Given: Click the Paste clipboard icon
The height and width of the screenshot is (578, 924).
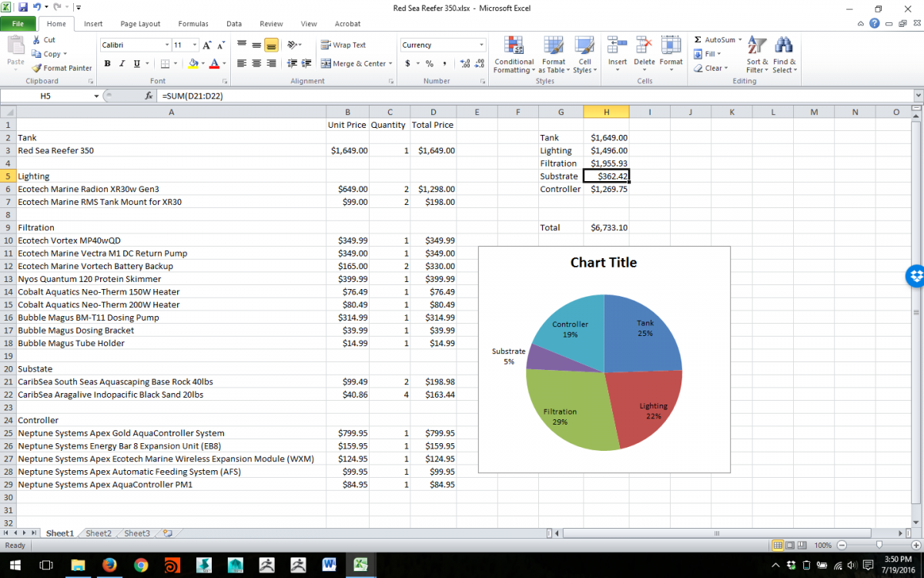Looking at the screenshot, I should [15, 45].
